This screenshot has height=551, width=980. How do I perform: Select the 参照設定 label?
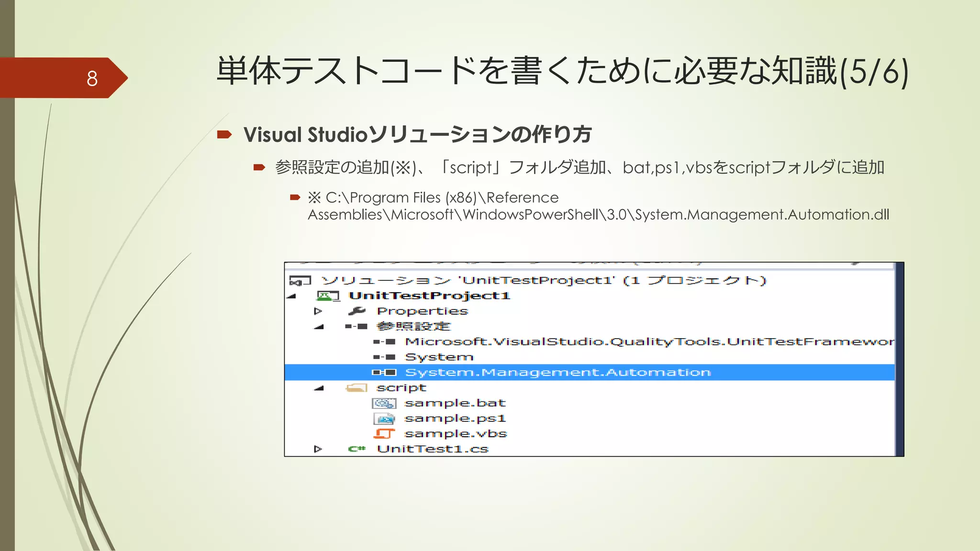(x=413, y=327)
